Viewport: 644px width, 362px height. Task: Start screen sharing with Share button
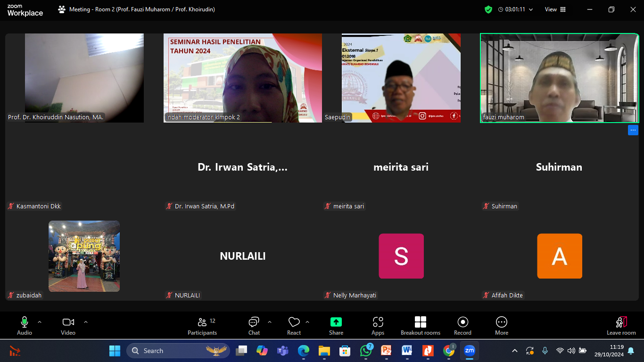[x=336, y=326]
